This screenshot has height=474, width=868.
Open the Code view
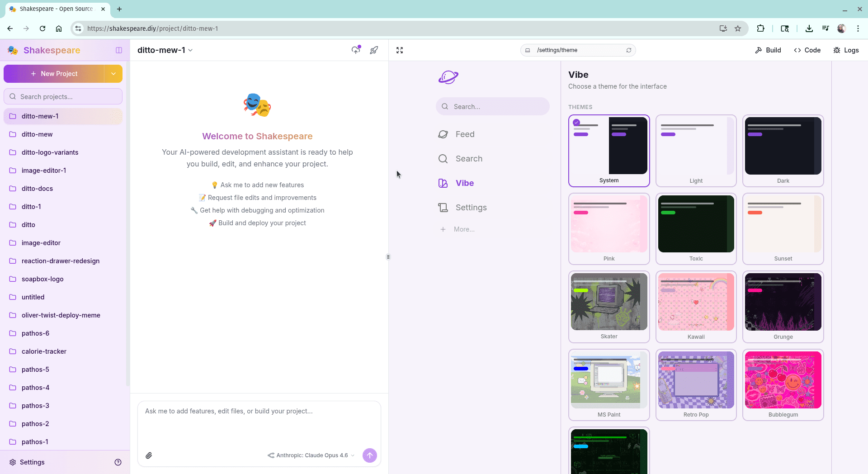tap(807, 50)
